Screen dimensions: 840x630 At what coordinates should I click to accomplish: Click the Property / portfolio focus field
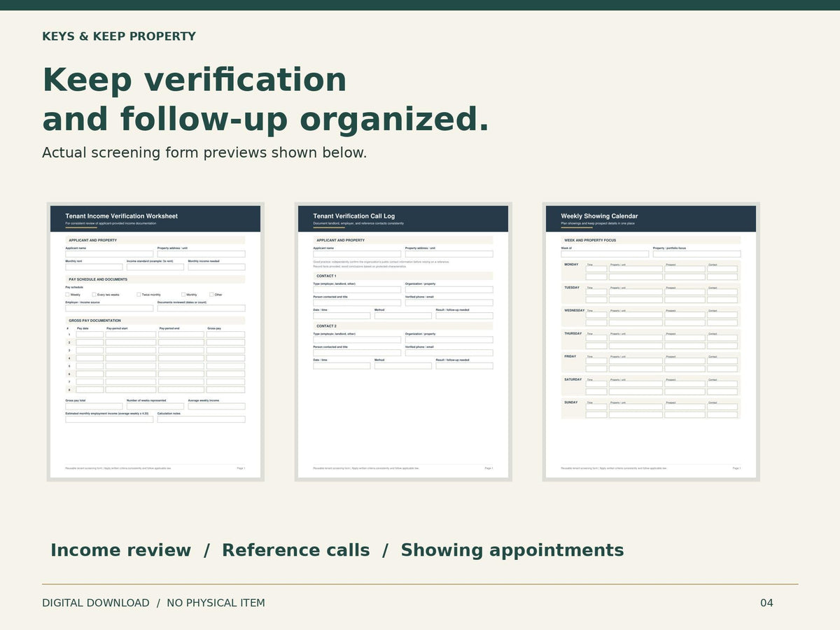point(696,254)
